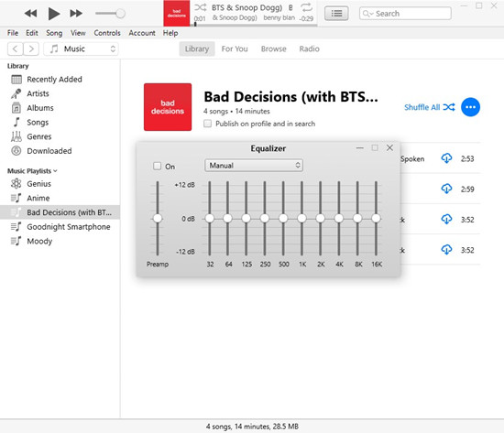Click the bad decisions playlist artwork

click(168, 107)
